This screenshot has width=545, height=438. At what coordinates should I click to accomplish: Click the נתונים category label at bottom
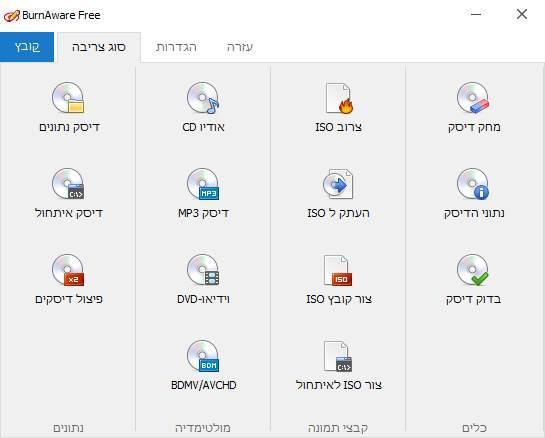pos(68,428)
